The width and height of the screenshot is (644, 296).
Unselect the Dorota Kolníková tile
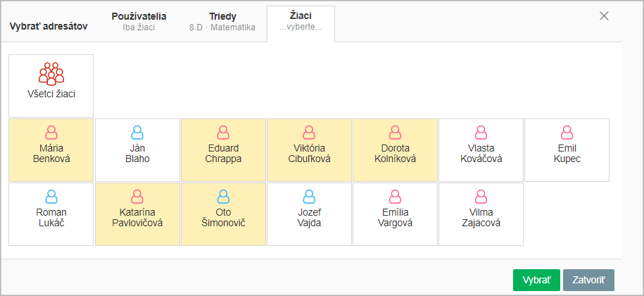click(x=395, y=150)
